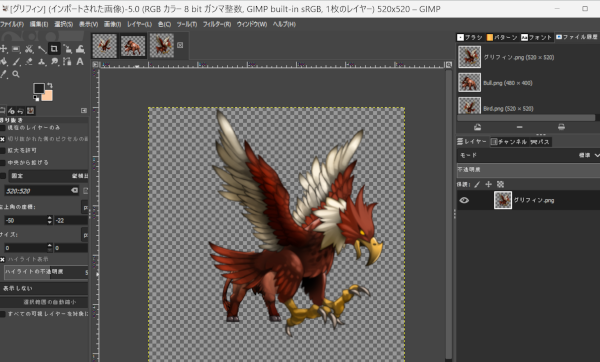Click the lock alpha channel icon
Screen dimensions: 600x362
tap(500, 184)
